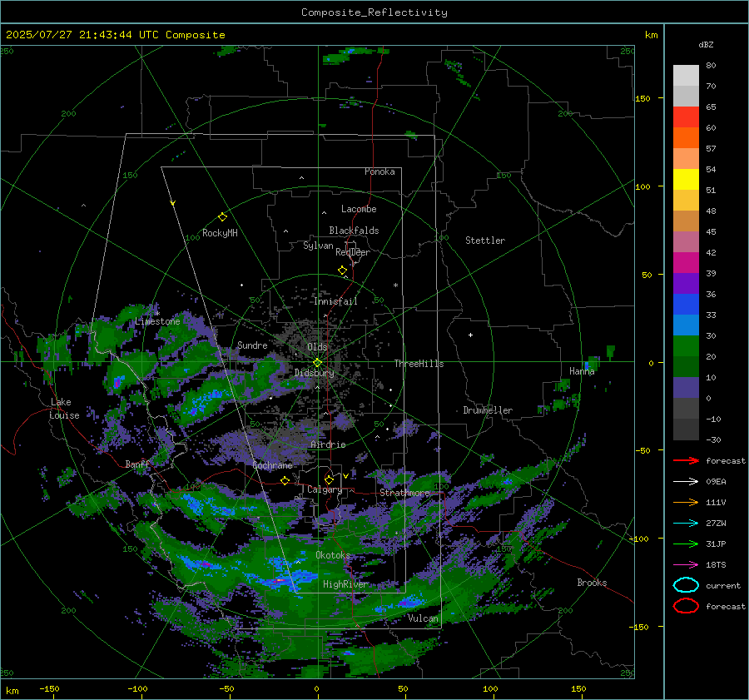The width and height of the screenshot is (749, 700).
Task: Click the Hanna town label
Action: pyautogui.click(x=582, y=371)
